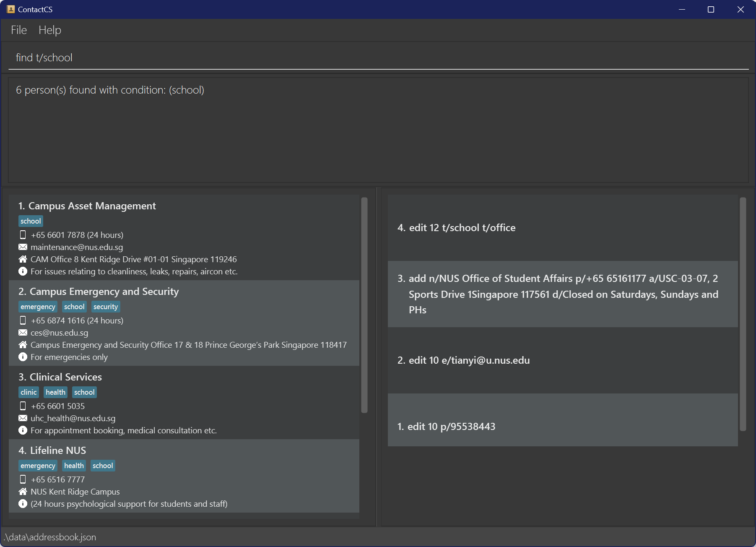This screenshot has height=547, width=756.
Task: Click history entry edit 10 p/95538443
Action: 563,420
